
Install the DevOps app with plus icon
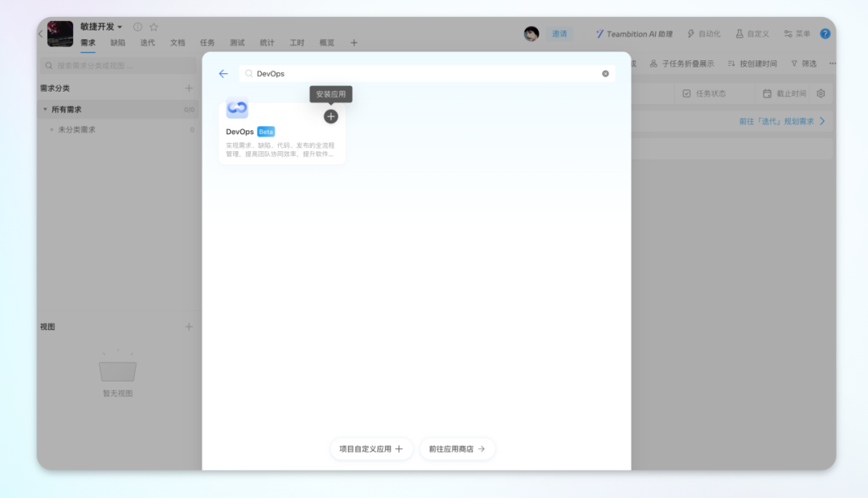(x=330, y=116)
